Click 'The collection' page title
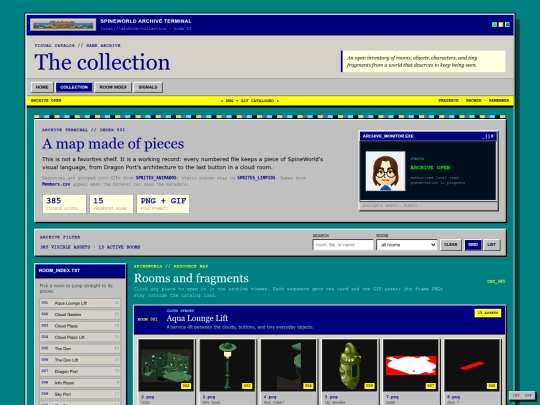The image size is (540, 405). tap(102, 62)
